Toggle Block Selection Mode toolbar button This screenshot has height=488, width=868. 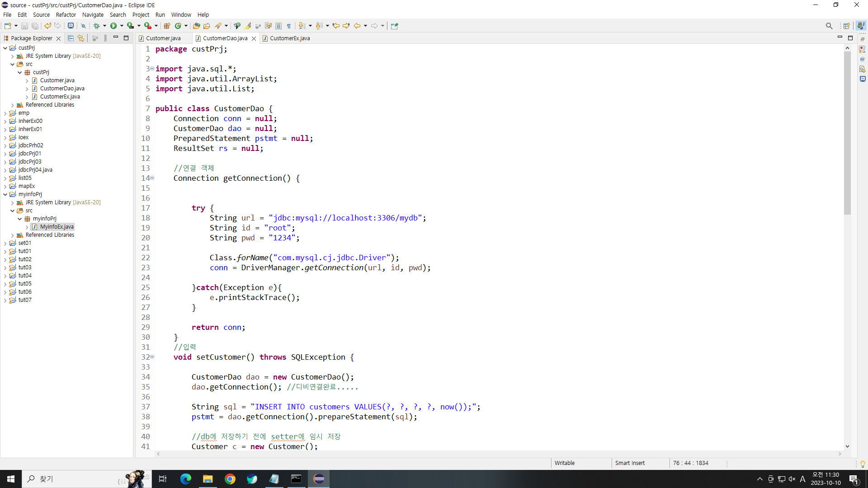[x=278, y=26]
